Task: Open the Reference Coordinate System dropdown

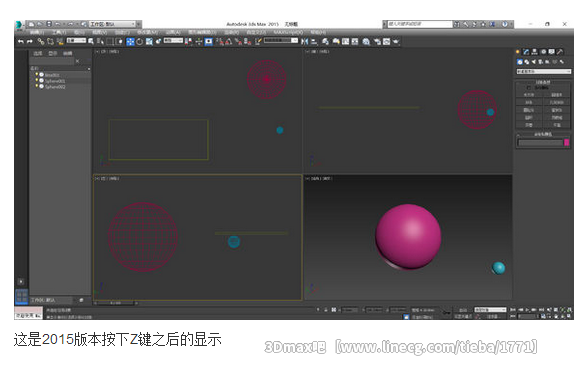Action: click(173, 40)
